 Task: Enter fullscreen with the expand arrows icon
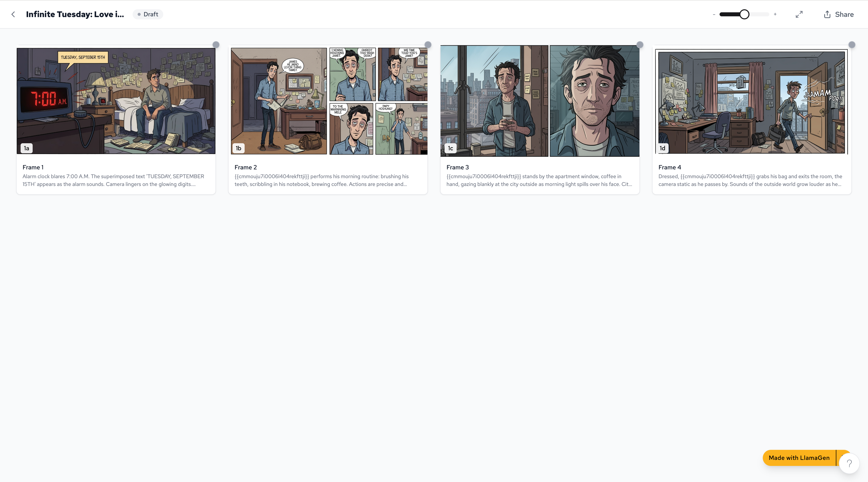[x=799, y=15]
